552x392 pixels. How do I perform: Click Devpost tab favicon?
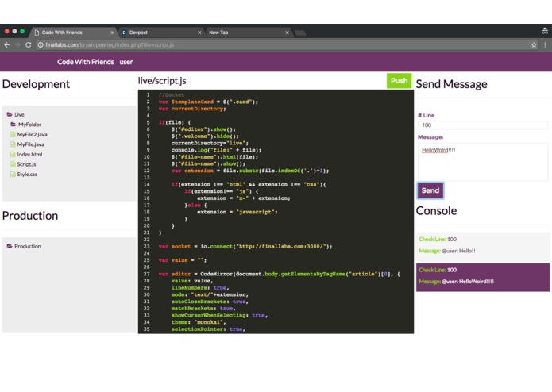(x=124, y=33)
